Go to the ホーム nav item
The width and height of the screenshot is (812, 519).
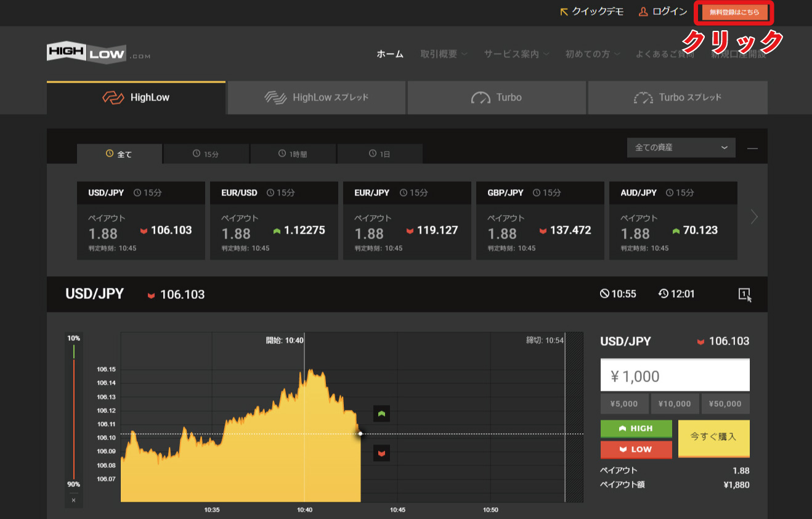(390, 54)
